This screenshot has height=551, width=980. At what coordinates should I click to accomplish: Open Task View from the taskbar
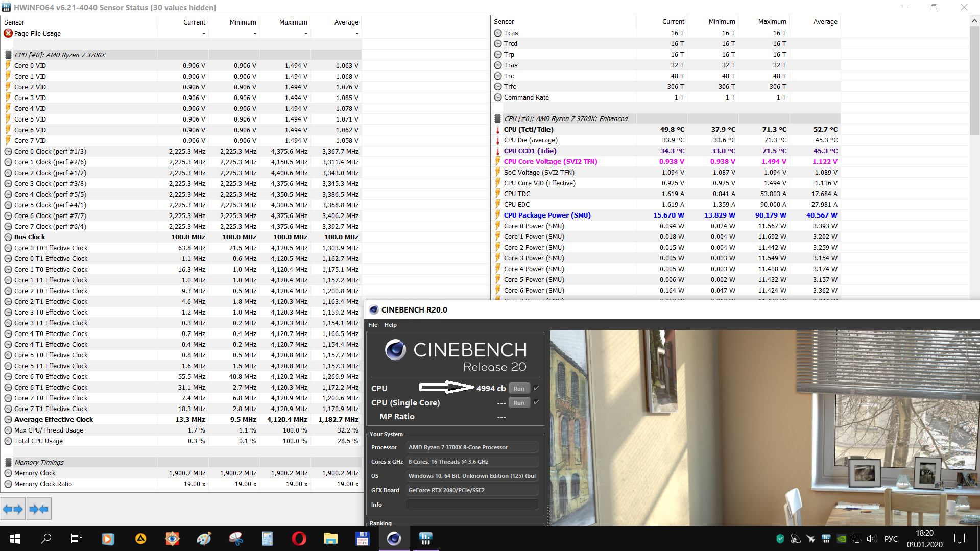[77, 539]
